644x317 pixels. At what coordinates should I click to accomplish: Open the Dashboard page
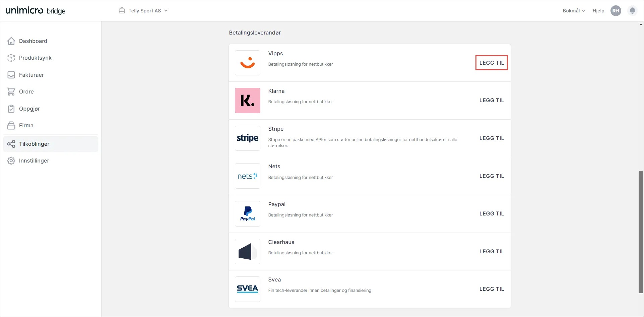point(51,41)
